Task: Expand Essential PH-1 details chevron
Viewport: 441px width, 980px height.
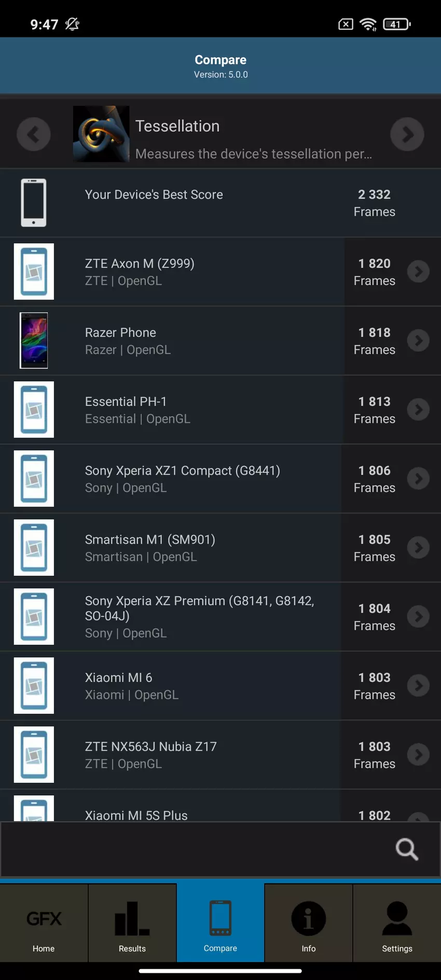Action: pyautogui.click(x=418, y=409)
